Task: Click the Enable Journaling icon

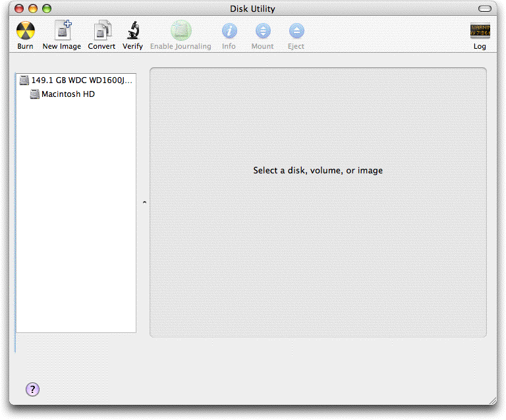Action: [181, 31]
